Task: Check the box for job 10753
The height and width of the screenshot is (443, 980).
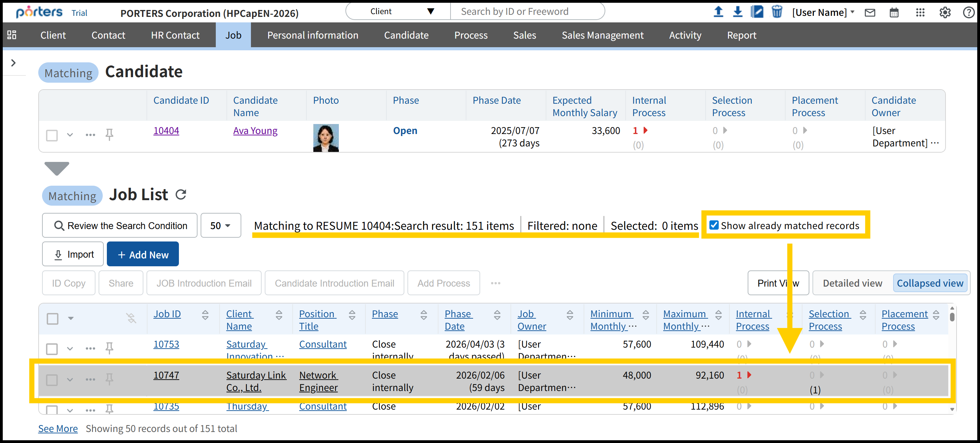Action: point(52,349)
